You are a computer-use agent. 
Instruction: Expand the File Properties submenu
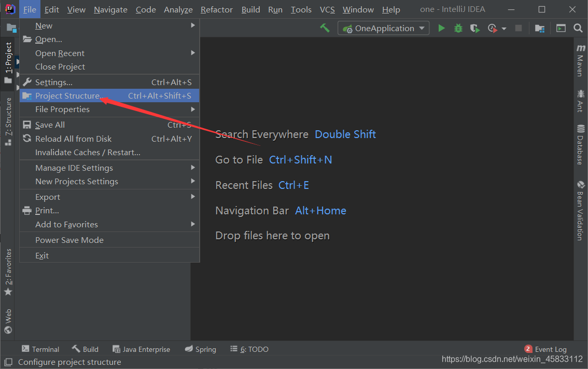[x=109, y=109]
